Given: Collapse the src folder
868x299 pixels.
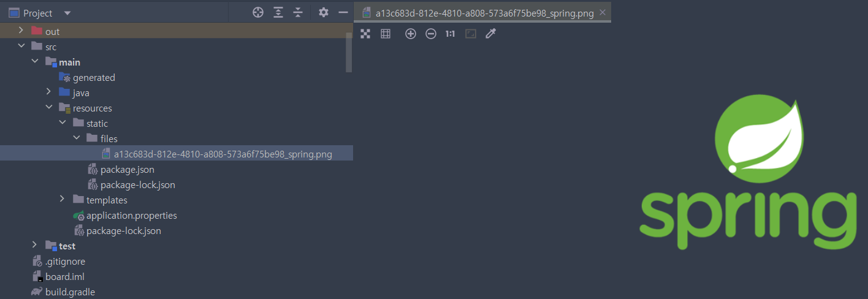Looking at the screenshot, I should point(21,46).
